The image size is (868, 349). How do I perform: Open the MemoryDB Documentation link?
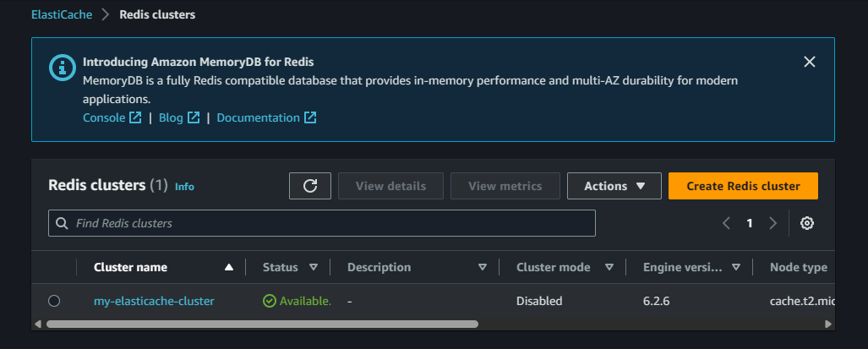tap(258, 117)
